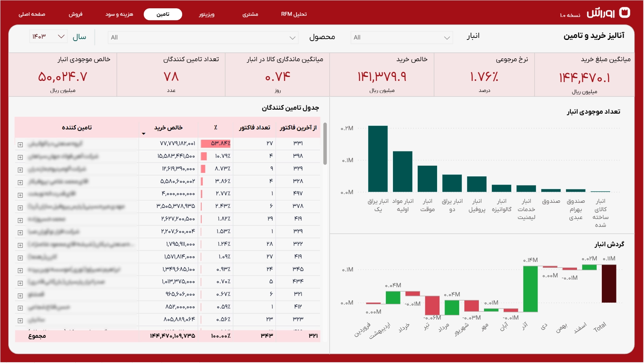644x363 pixels.
Task: Click the Oorash logo icon
Action: [x=625, y=13]
